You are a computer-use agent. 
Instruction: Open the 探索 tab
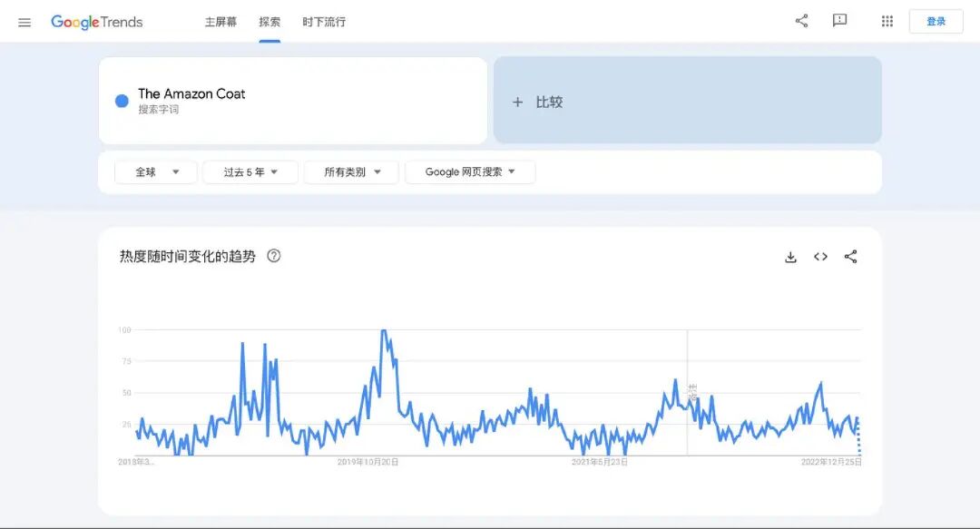[x=269, y=22]
